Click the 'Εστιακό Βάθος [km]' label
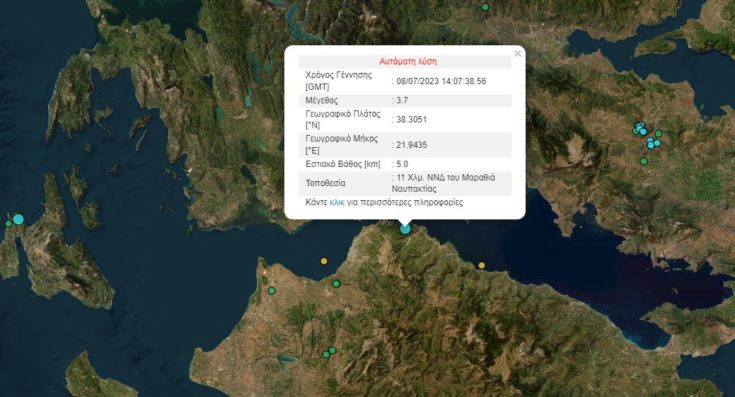Image resolution: width=735 pixels, height=397 pixels. point(343,164)
